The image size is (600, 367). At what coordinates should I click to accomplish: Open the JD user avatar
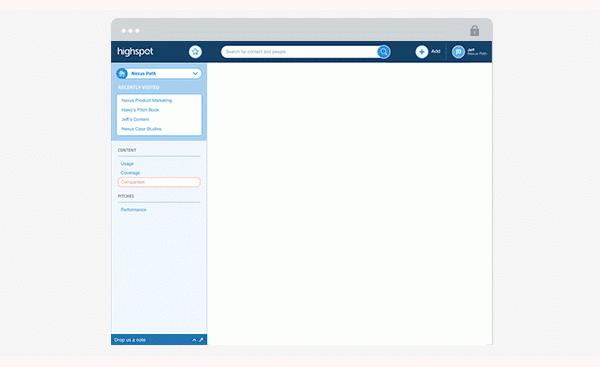(x=458, y=52)
